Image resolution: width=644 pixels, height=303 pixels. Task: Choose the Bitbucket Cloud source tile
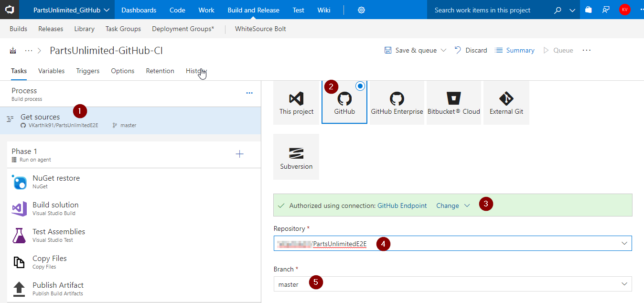pyautogui.click(x=454, y=103)
